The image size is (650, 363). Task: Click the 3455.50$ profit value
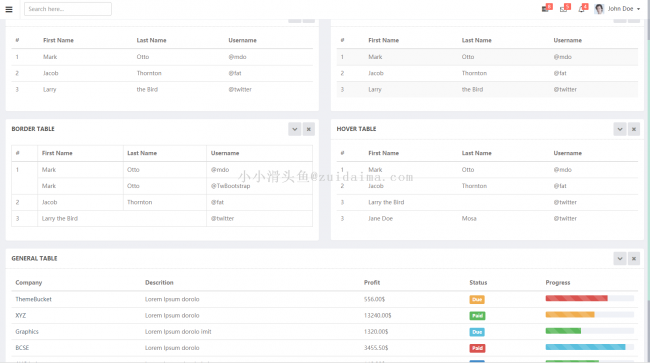pyautogui.click(x=376, y=348)
